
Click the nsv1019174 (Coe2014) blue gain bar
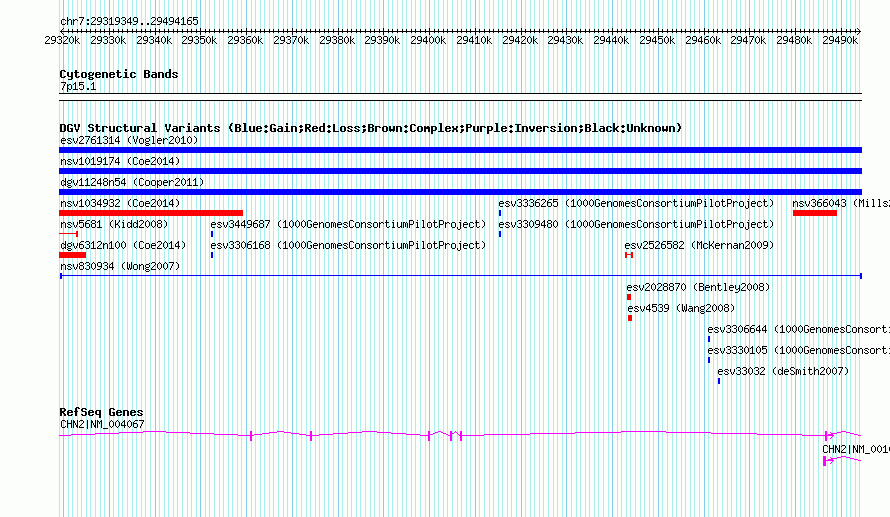click(x=460, y=171)
